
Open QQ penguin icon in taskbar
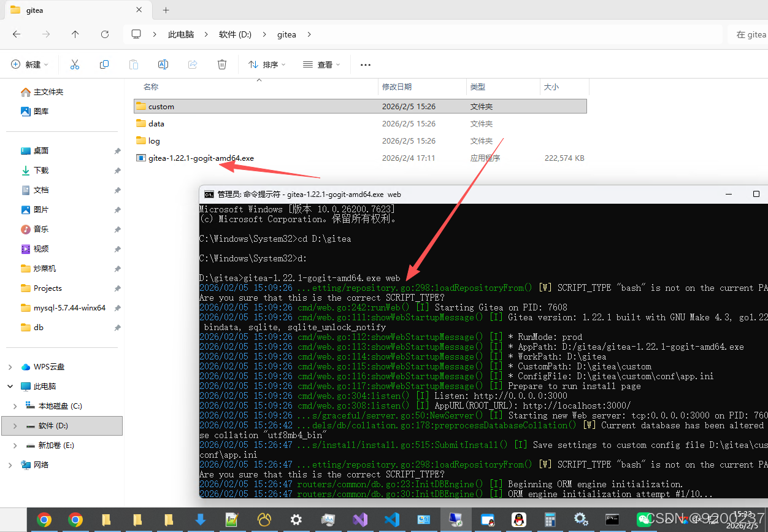tap(519, 520)
